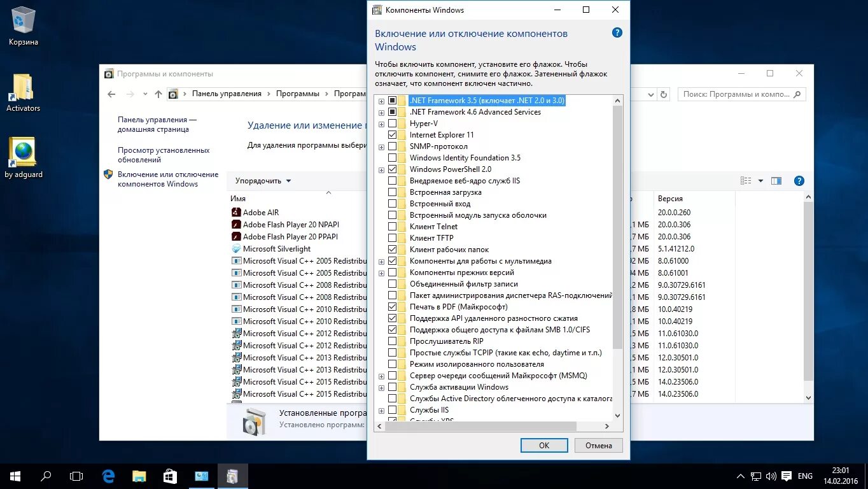Expand Компоненты для работы с мультимедиа node
This screenshot has height=489, width=868.
pyautogui.click(x=382, y=261)
